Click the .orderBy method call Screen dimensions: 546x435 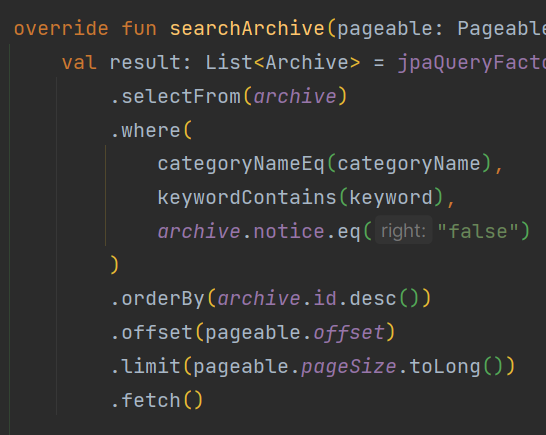[158, 299]
